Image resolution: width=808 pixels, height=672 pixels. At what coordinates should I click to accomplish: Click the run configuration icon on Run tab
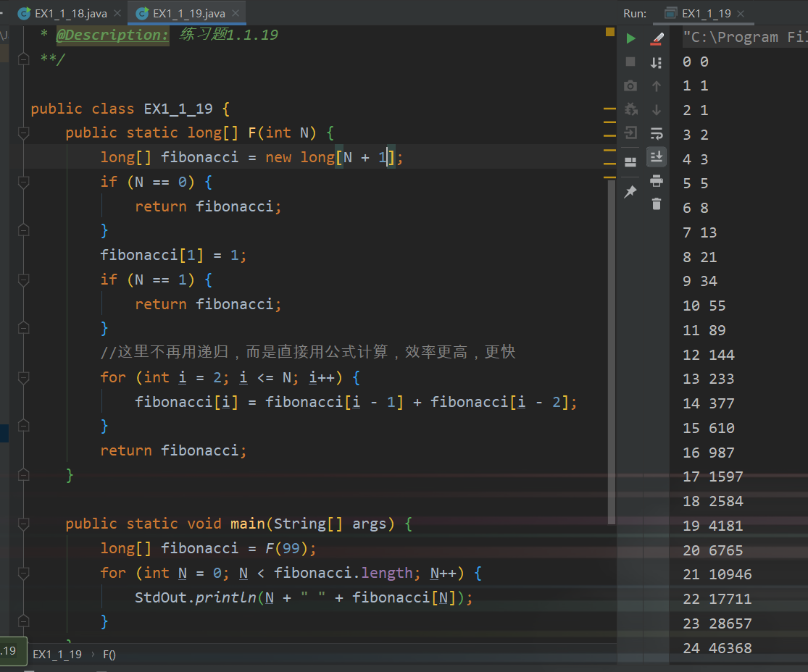click(x=670, y=13)
